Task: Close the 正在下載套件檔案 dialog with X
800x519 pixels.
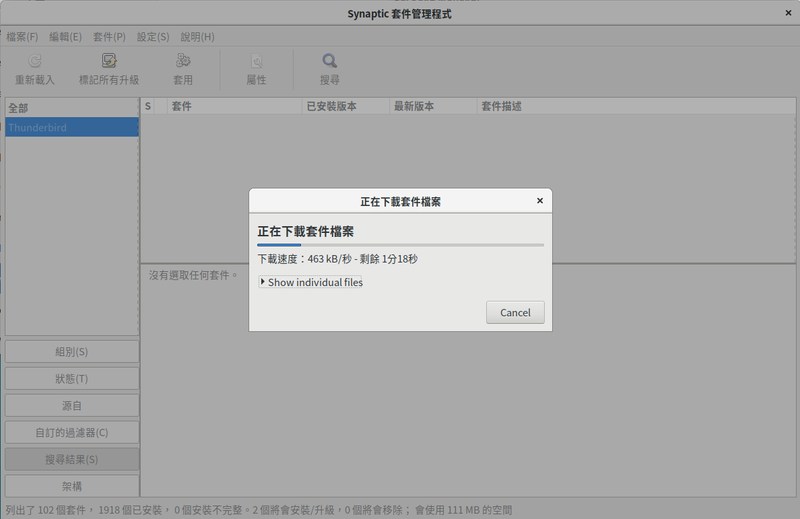Action: tap(540, 201)
